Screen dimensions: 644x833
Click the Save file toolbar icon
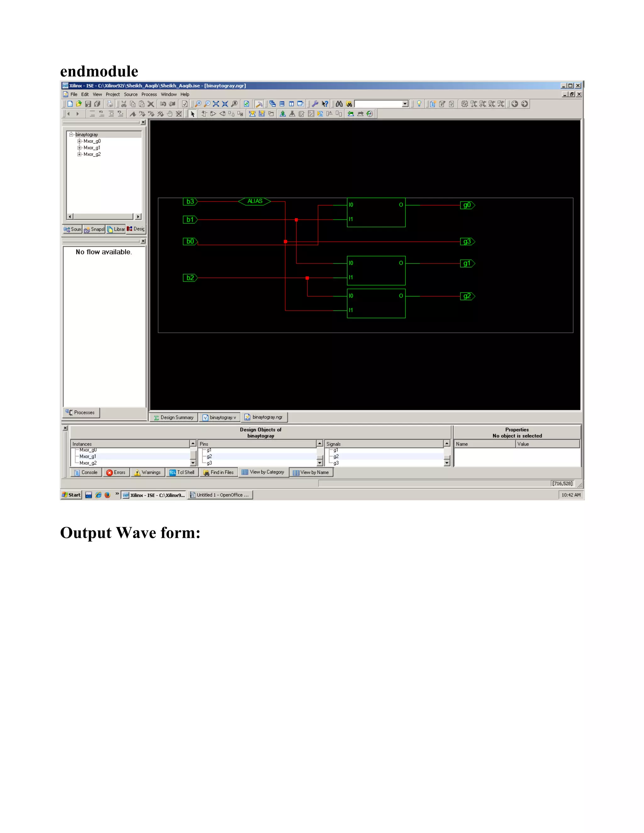88,104
